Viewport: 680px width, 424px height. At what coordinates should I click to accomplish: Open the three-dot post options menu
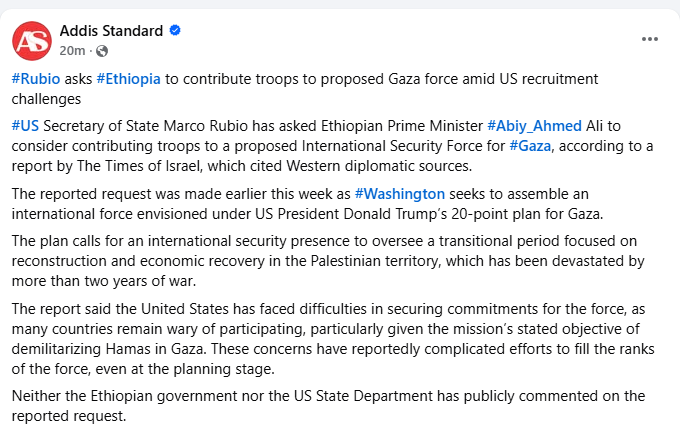tap(650, 39)
